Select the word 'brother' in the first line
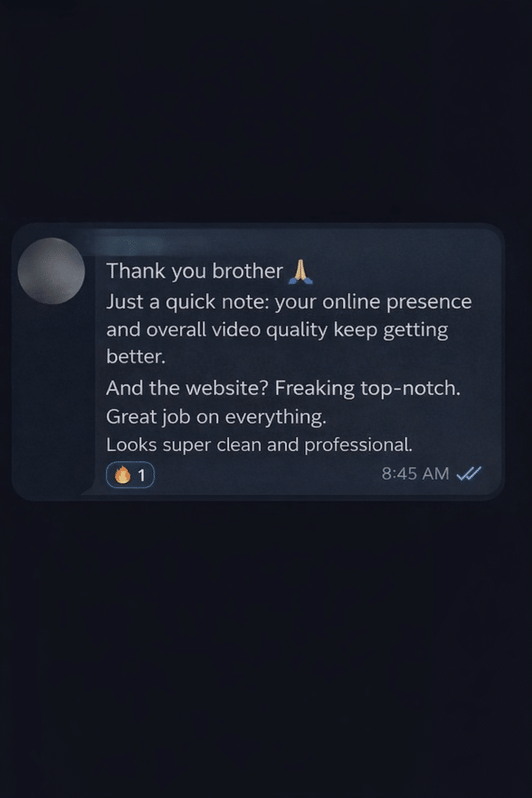 click(x=247, y=270)
